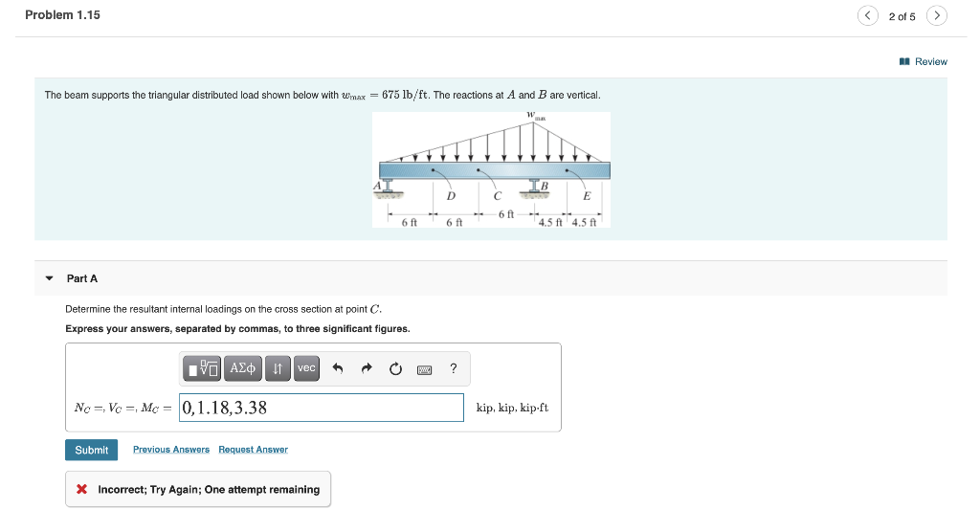Viewport: 980px width, 531px height.
Task: Click the Problem 1.15 heading
Action: coord(62,15)
